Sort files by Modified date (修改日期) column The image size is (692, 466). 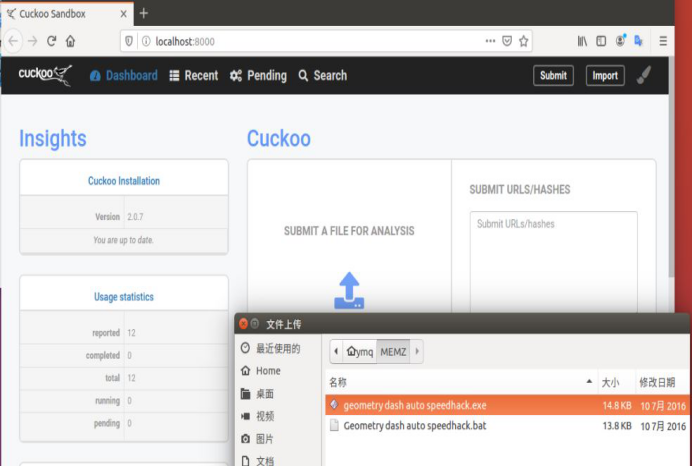[x=662, y=382]
